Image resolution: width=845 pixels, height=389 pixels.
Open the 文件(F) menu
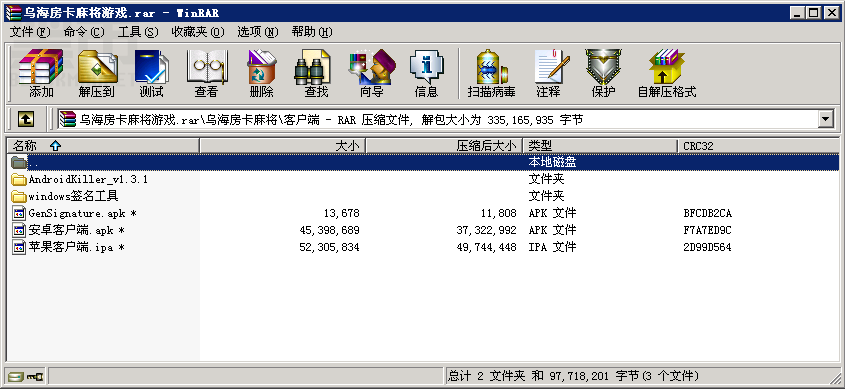click(30, 32)
